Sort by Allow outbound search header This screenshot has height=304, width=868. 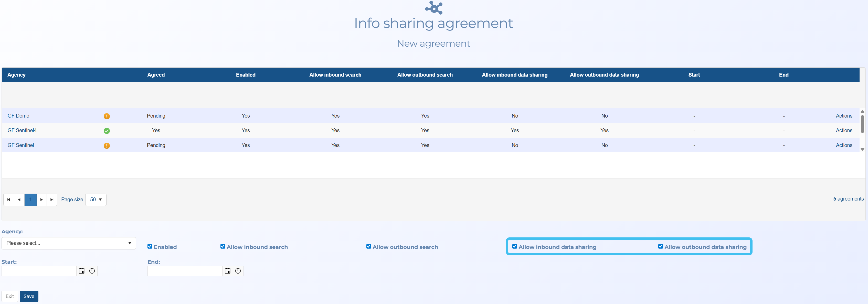pyautogui.click(x=425, y=75)
